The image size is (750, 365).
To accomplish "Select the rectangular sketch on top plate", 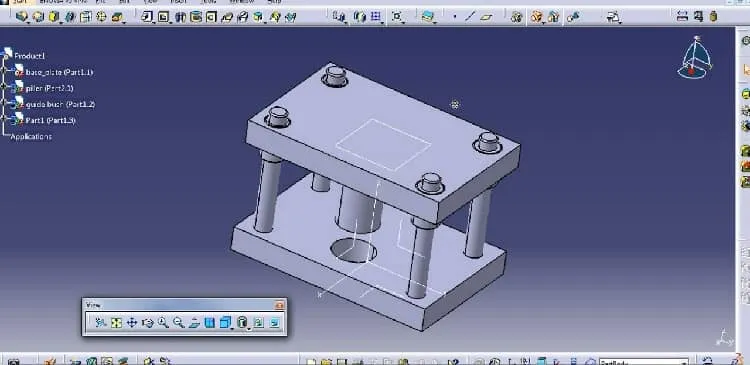I will [384, 144].
